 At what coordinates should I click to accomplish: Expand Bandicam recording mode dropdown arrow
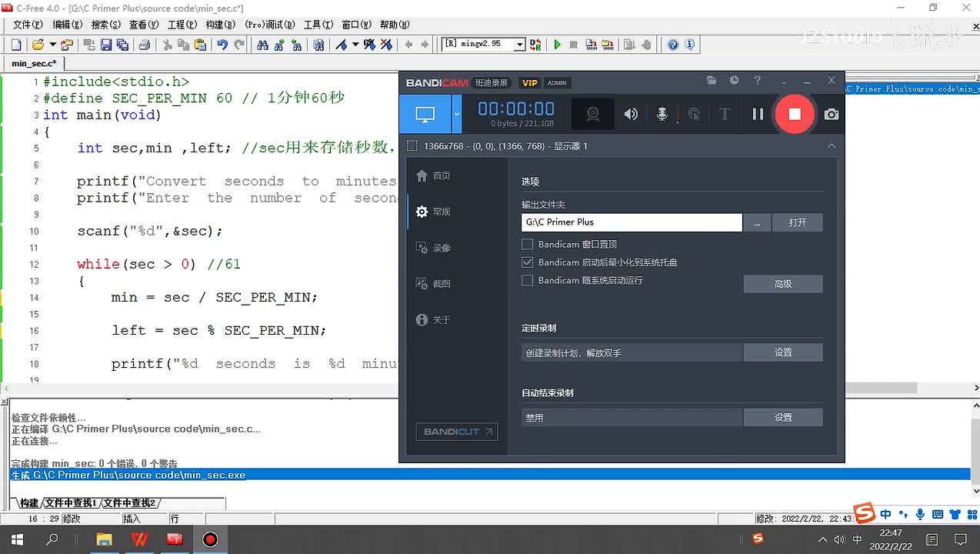(x=457, y=114)
